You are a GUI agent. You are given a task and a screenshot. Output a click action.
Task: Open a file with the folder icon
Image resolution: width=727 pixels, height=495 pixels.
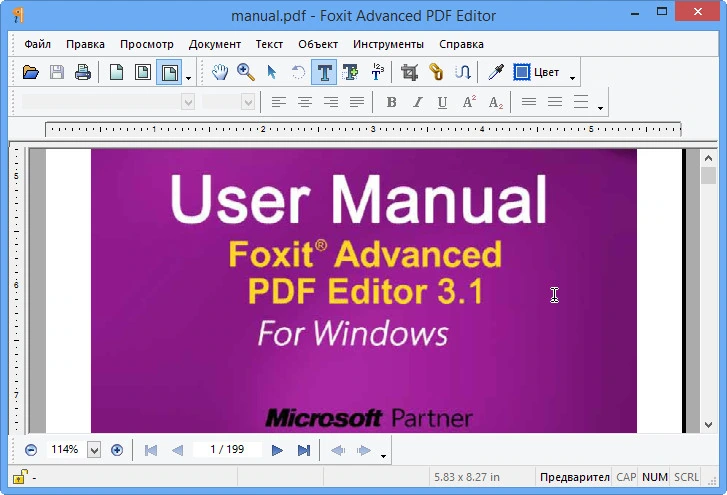click(x=31, y=72)
